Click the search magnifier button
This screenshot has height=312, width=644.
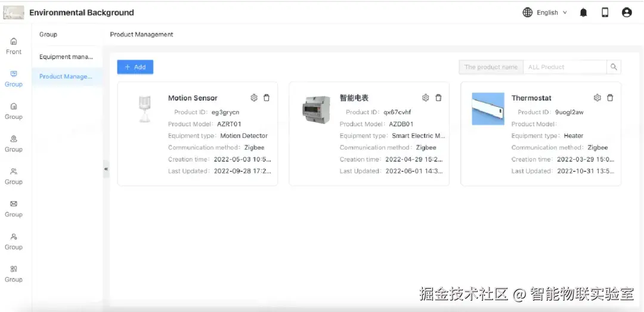coord(614,67)
